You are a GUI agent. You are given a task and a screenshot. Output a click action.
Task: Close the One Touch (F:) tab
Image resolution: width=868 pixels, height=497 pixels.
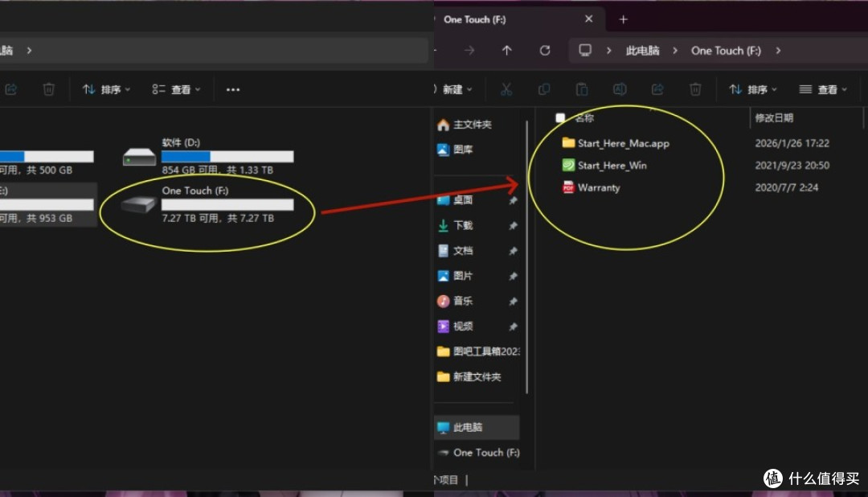click(588, 18)
